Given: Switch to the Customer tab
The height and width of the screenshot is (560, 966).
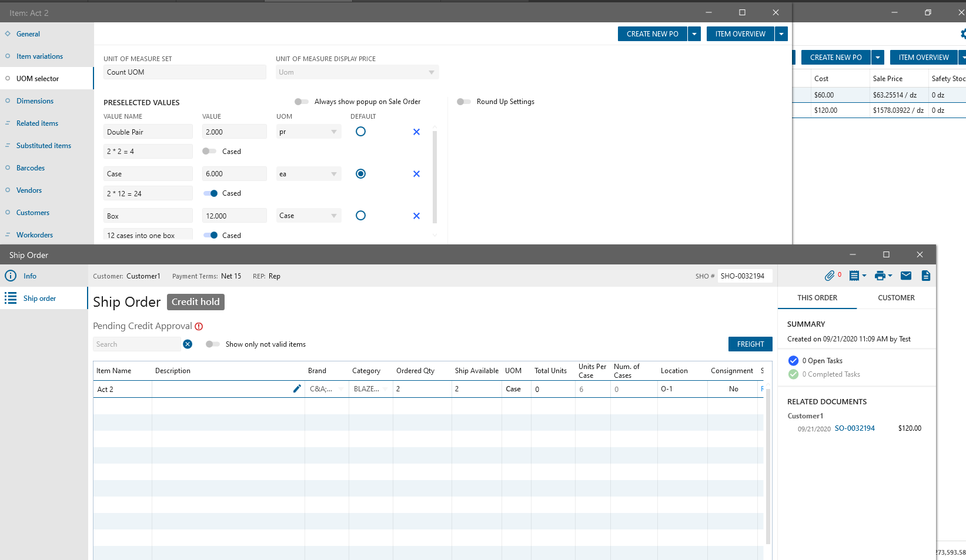Looking at the screenshot, I should tap(896, 298).
